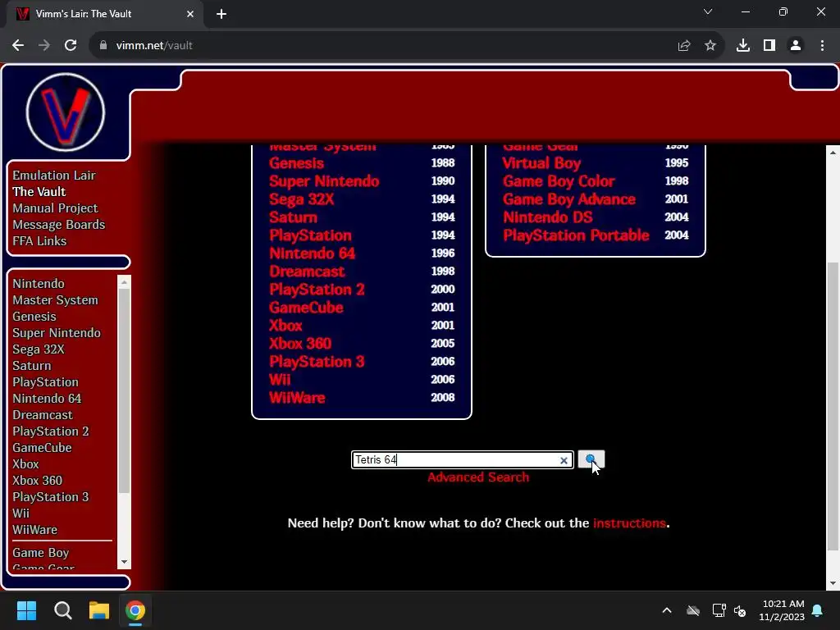
Task: Click the magnifier search button beside the box
Action: [x=591, y=459]
